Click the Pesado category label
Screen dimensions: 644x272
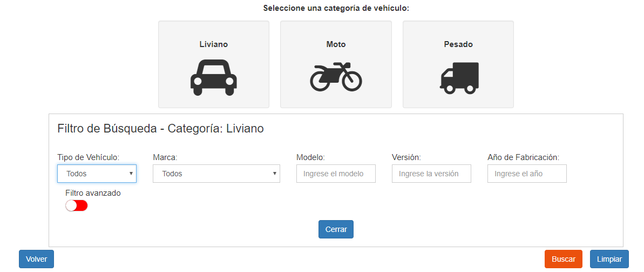coord(458,44)
